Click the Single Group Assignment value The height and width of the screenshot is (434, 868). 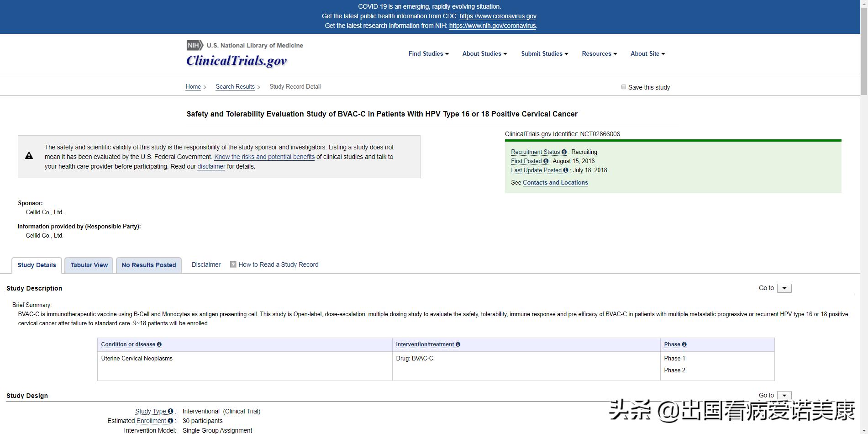[x=217, y=430]
